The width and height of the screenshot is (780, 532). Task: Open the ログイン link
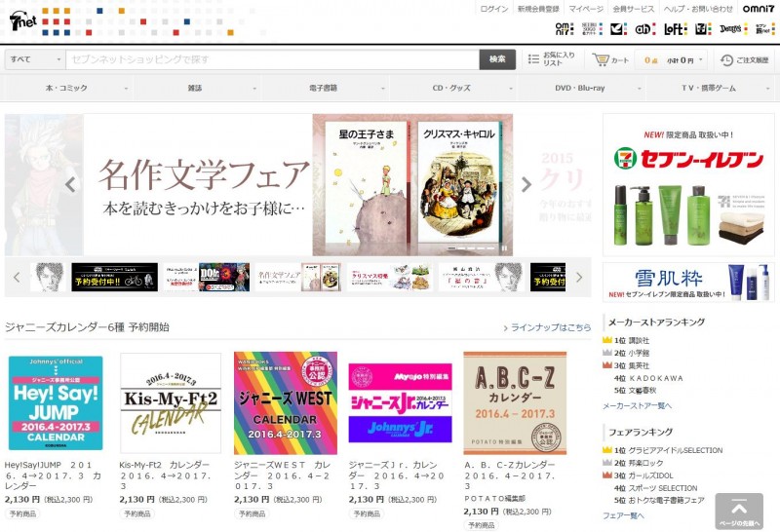pos(494,9)
